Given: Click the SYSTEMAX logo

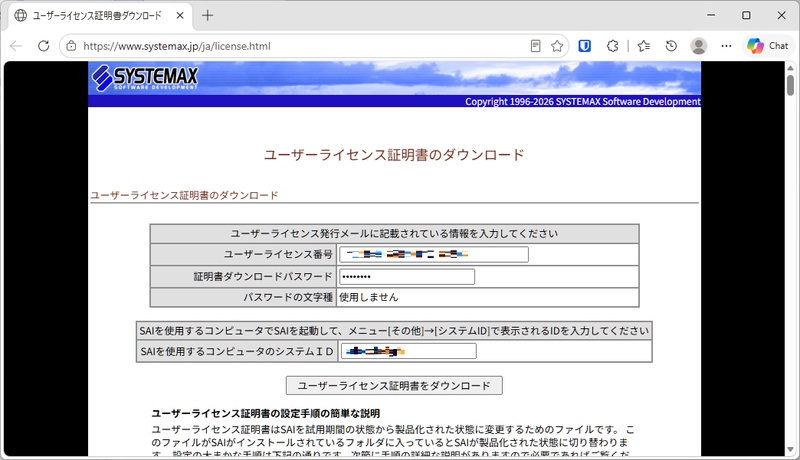Looking at the screenshot, I should [x=145, y=78].
